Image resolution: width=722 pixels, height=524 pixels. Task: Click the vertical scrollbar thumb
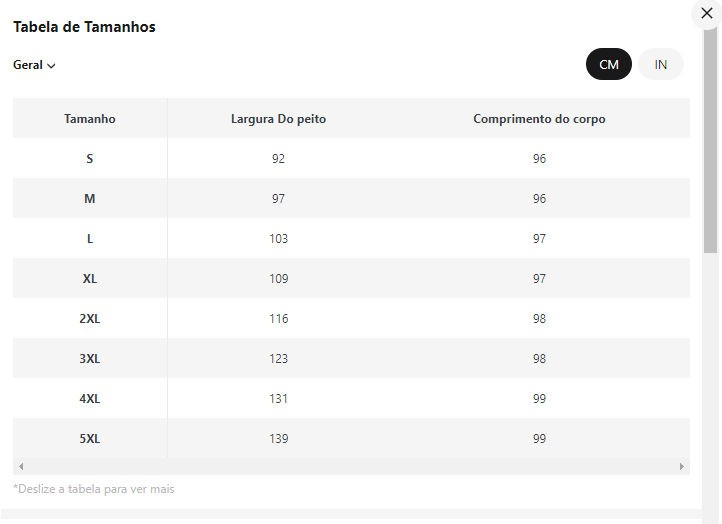(710, 140)
